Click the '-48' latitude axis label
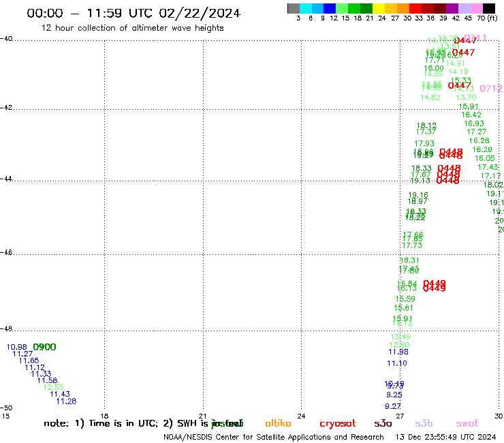This screenshot has height=443, width=504. pos(6,329)
